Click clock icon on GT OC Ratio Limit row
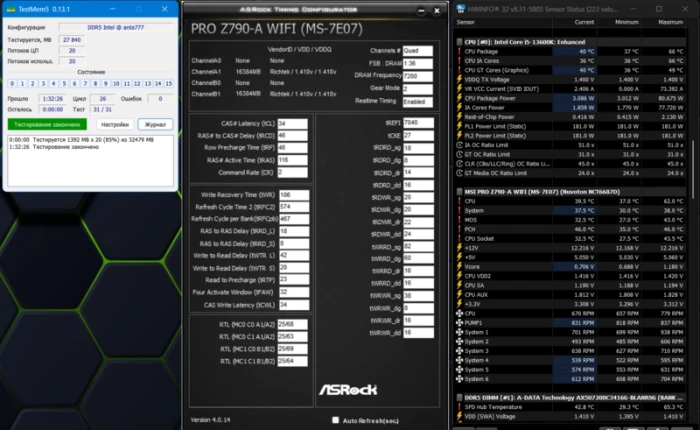The width and height of the screenshot is (700, 430). 459,154
